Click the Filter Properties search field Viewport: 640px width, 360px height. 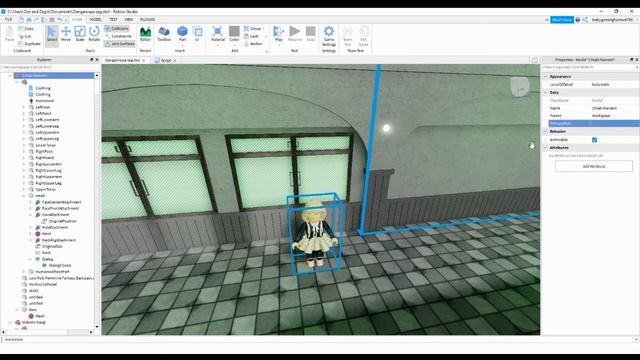(x=590, y=67)
